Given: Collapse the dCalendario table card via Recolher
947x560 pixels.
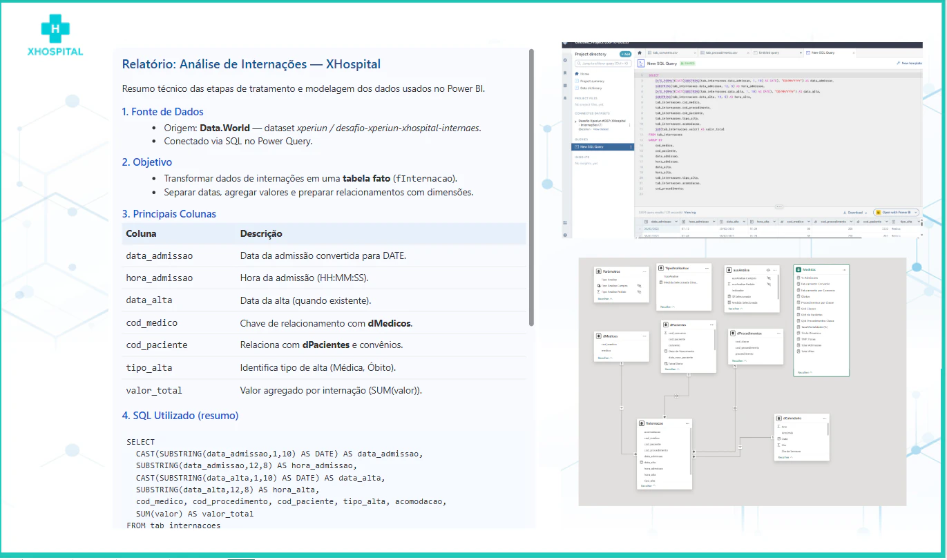Looking at the screenshot, I should click(787, 457).
